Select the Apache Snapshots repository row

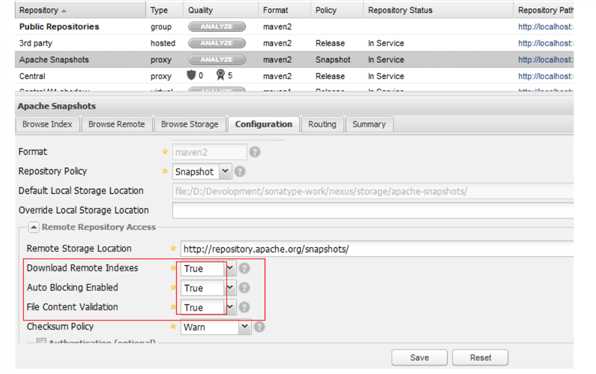[294, 59]
